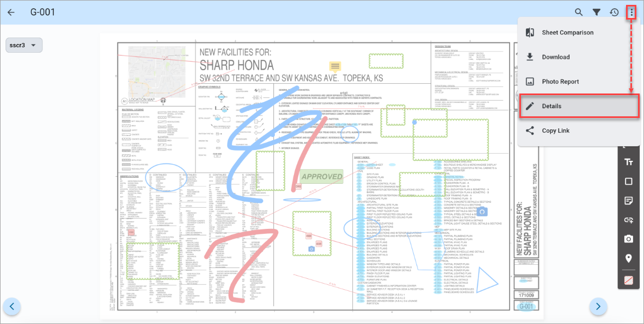Click the SHARP HONDA title text
Screen dimensions: 644x324
[237, 65]
